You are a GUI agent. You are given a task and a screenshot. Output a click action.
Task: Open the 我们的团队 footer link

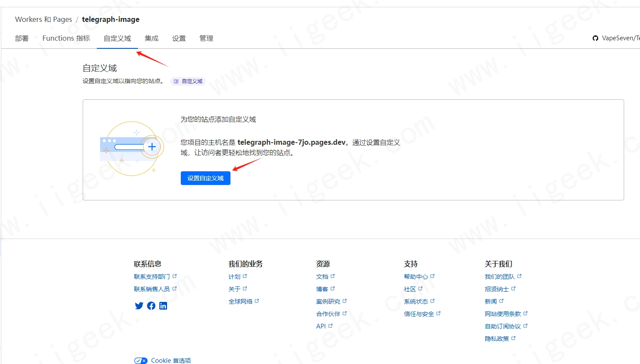[x=503, y=277]
